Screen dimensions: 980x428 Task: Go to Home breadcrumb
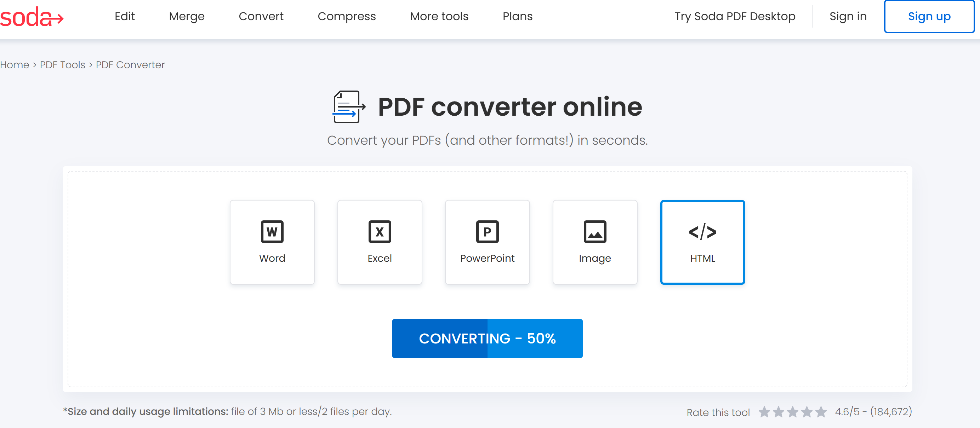[15, 65]
